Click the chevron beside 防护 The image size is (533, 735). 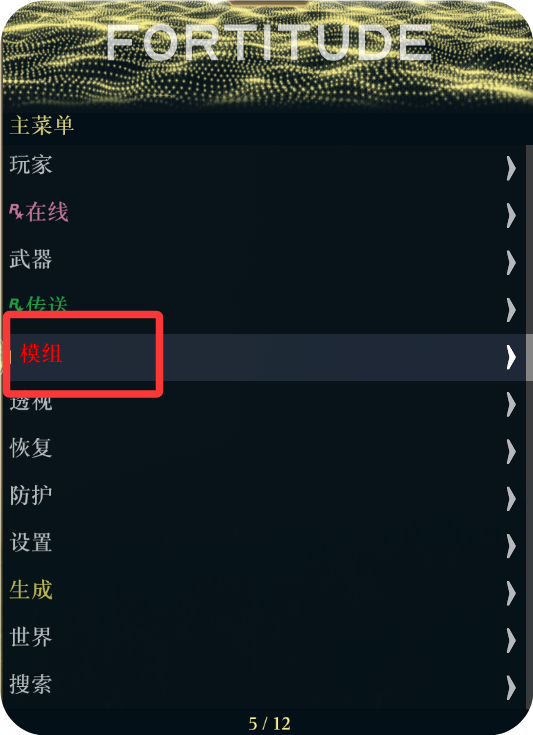point(511,499)
